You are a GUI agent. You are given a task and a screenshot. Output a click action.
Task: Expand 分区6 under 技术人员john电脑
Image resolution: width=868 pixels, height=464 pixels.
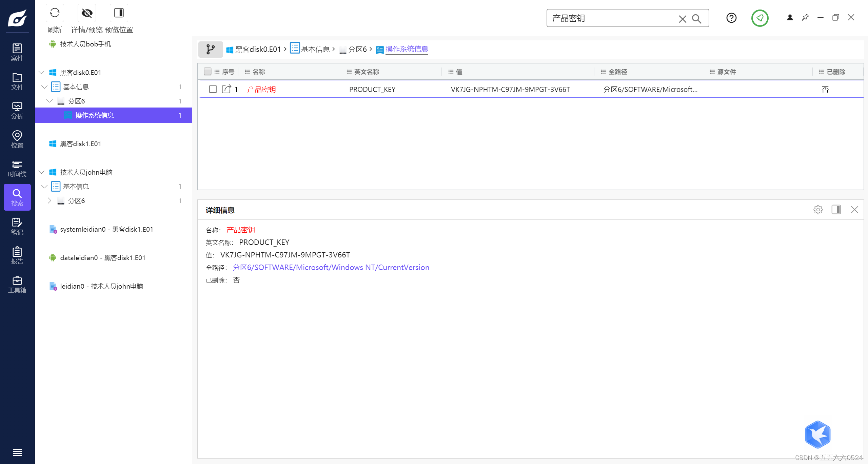[50, 201]
